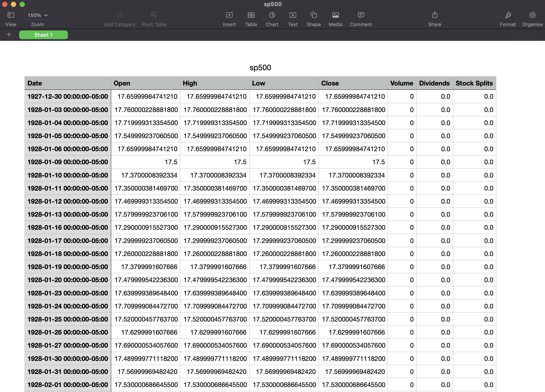Click the sp500 table title text

[260, 68]
